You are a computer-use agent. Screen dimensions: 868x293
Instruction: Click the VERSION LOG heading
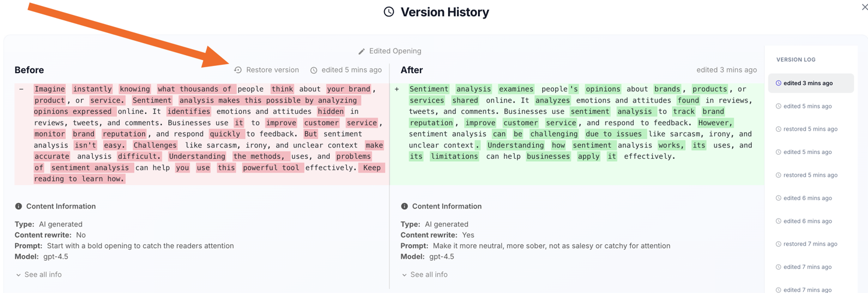(x=796, y=59)
